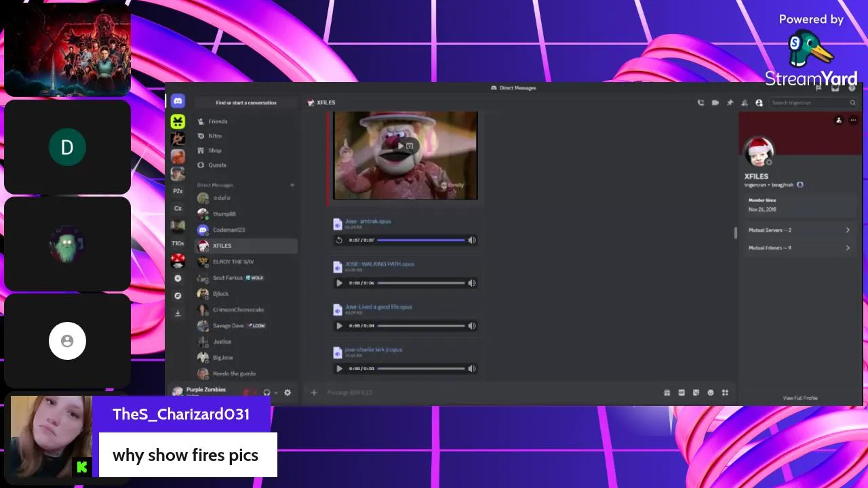Open user settings gear icon
Screen dimensions: 868x488
pyautogui.click(x=288, y=392)
